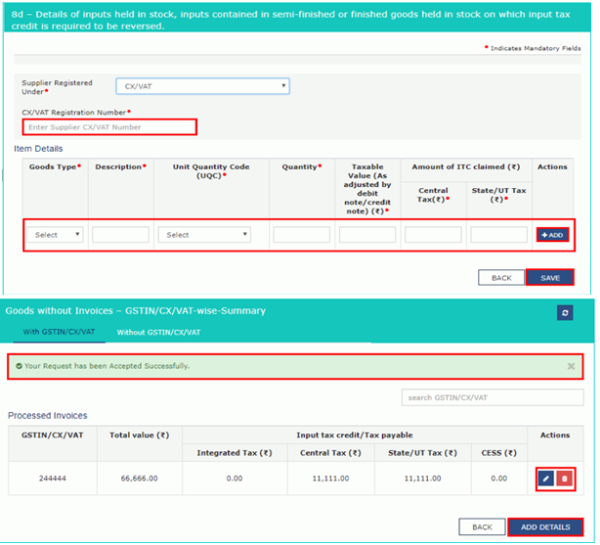Image resolution: width=600 pixels, height=545 pixels.
Task: Click the refresh icon in summary header
Action: tap(564, 313)
